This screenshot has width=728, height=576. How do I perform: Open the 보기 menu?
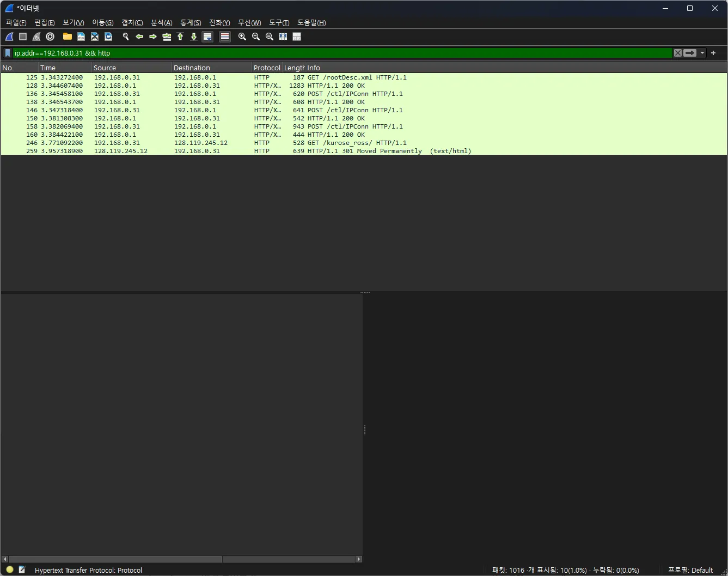tap(73, 22)
